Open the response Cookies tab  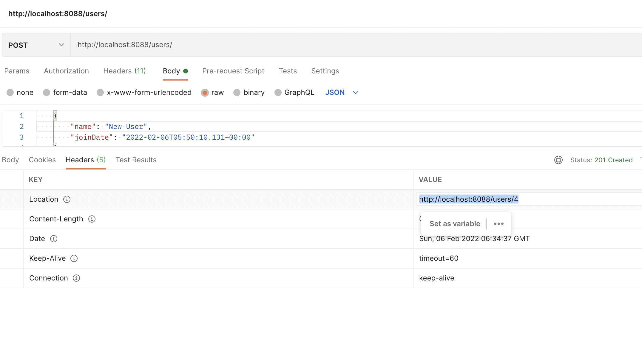tap(42, 160)
